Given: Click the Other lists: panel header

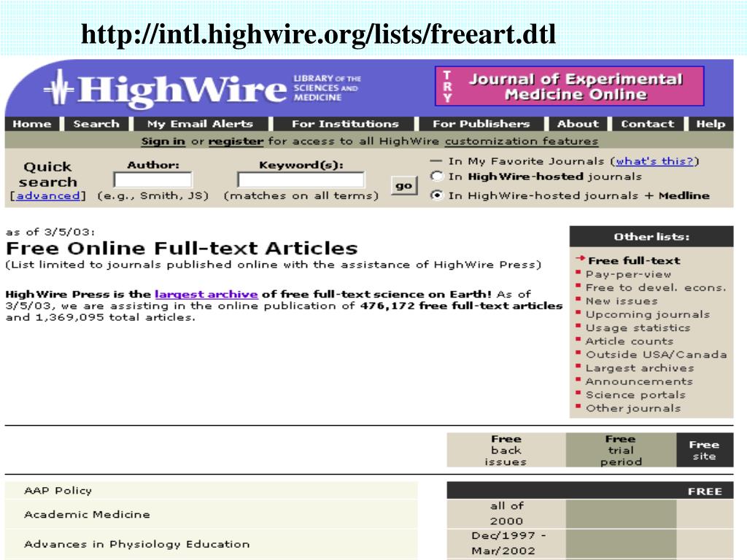Looking at the screenshot, I should point(651,236).
